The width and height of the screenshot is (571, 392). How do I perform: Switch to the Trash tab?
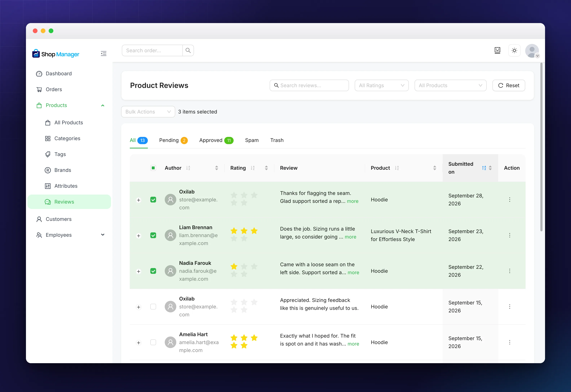(277, 140)
